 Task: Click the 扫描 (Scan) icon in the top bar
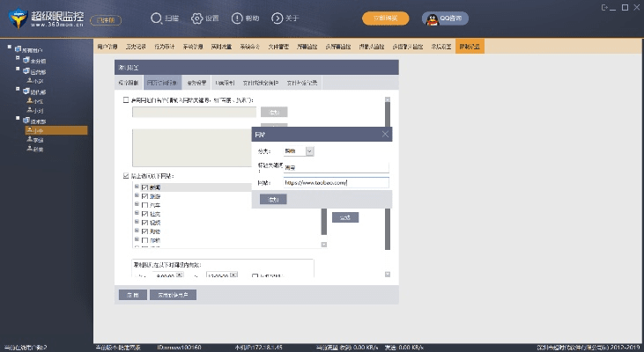[156, 18]
